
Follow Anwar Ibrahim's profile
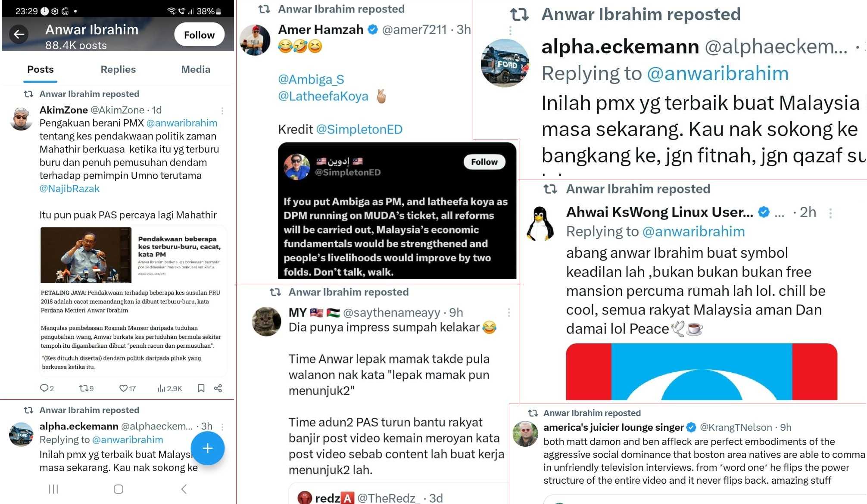pyautogui.click(x=199, y=35)
